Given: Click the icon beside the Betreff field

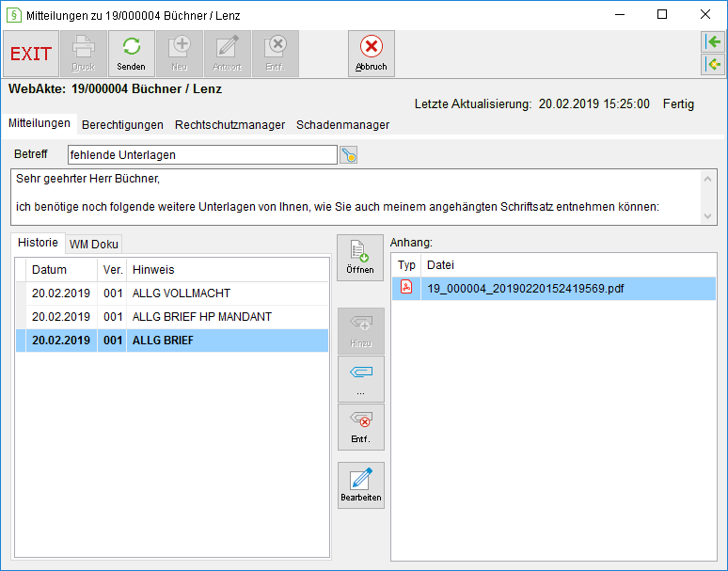Looking at the screenshot, I should click(x=349, y=155).
